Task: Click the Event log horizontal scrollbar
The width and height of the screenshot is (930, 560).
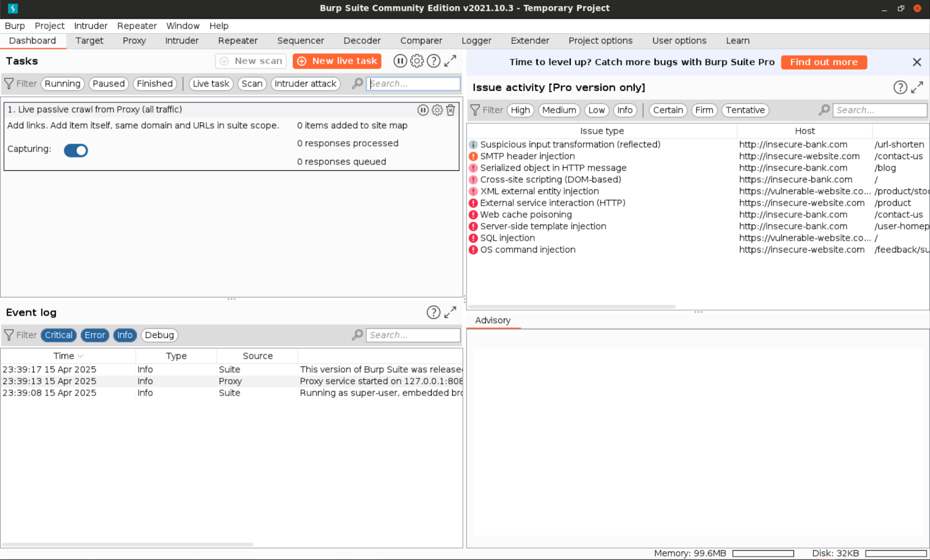Action: tap(128, 545)
